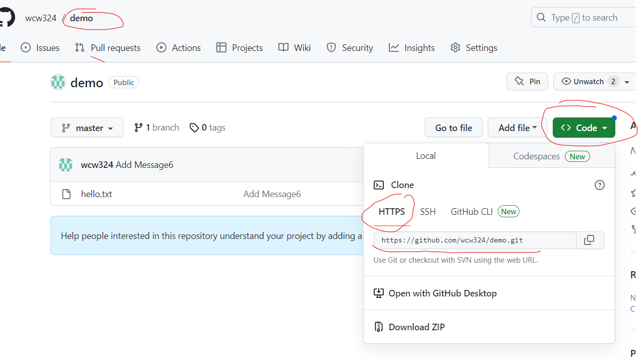This screenshot has height=364, width=638.
Task: Click the GitHub Desktop download icon
Action: click(x=379, y=293)
